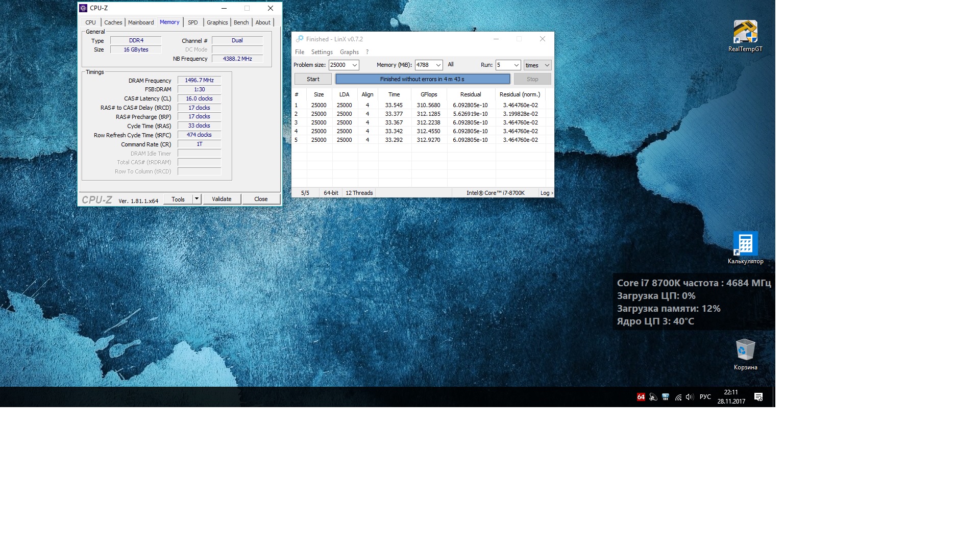
Task: Expand the Memory (MiB) dropdown
Action: 438,65
